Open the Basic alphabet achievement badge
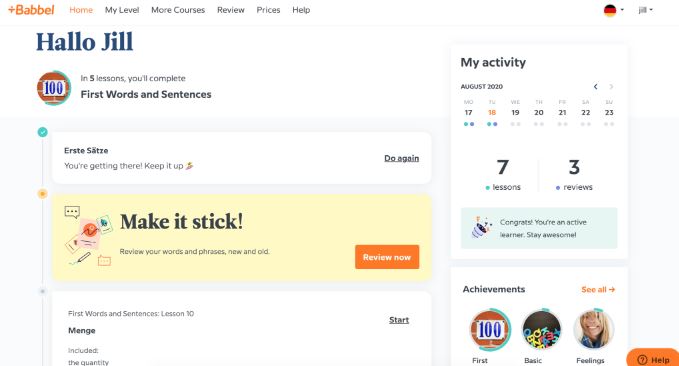The height and width of the screenshot is (366, 679). tap(541, 330)
